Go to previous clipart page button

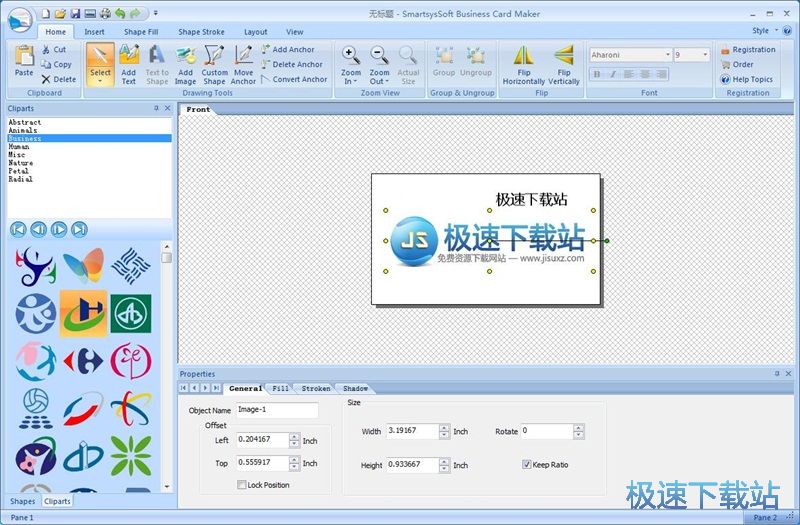[38, 230]
